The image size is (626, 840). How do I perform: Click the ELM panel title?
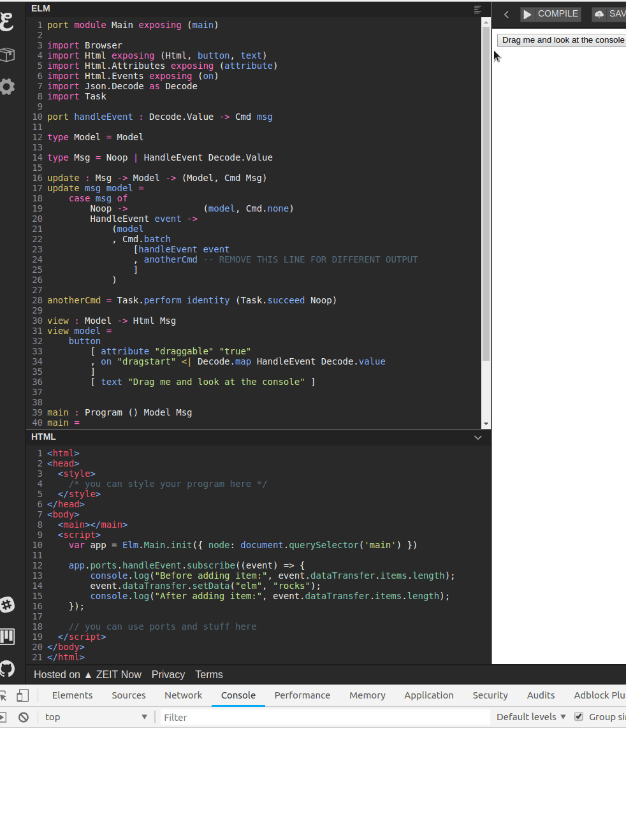click(41, 8)
